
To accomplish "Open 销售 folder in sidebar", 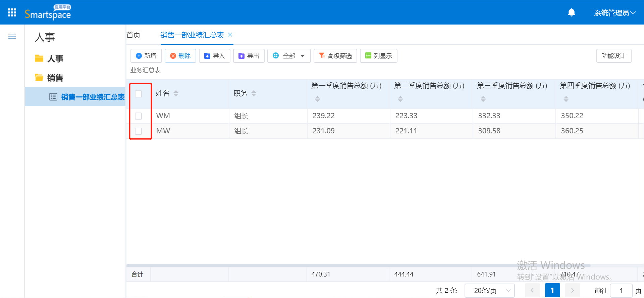I will click(55, 78).
